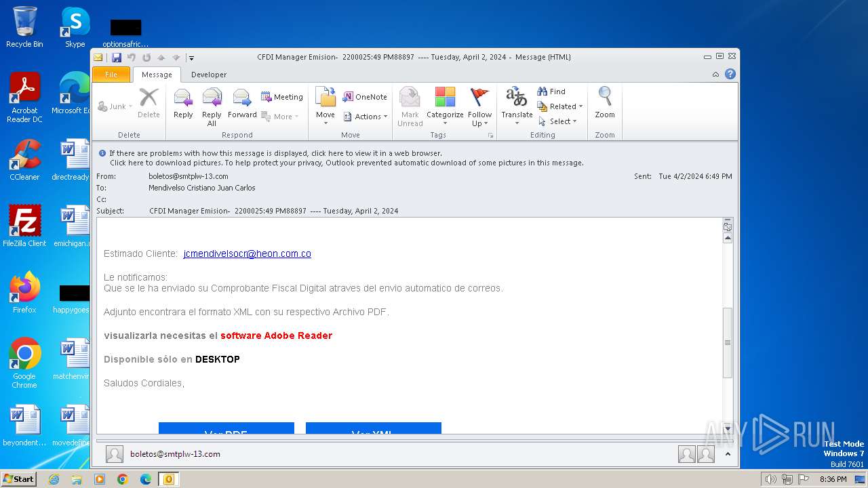Open Firefox desktop shortcut

24,292
